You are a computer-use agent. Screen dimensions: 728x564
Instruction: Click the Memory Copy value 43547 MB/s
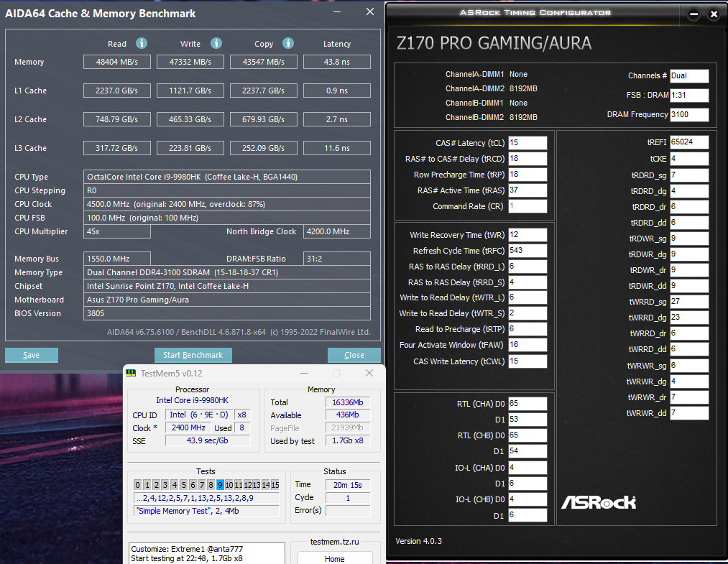(264, 62)
